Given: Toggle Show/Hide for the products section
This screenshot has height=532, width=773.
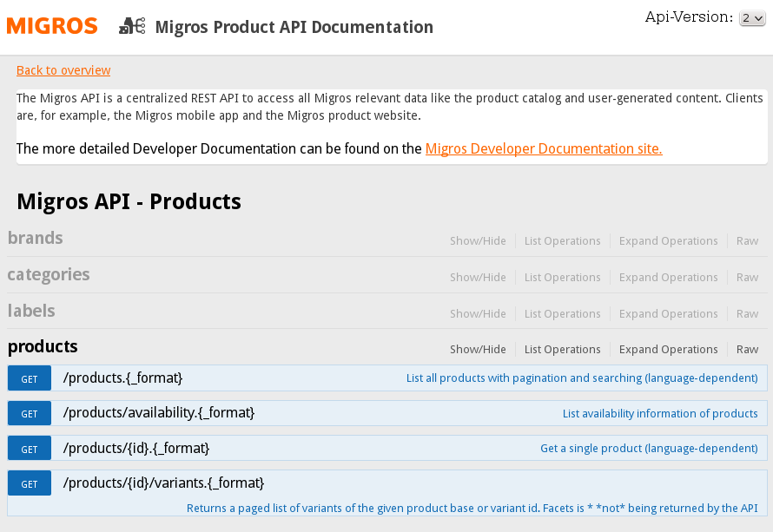Looking at the screenshot, I should tap(478, 350).
